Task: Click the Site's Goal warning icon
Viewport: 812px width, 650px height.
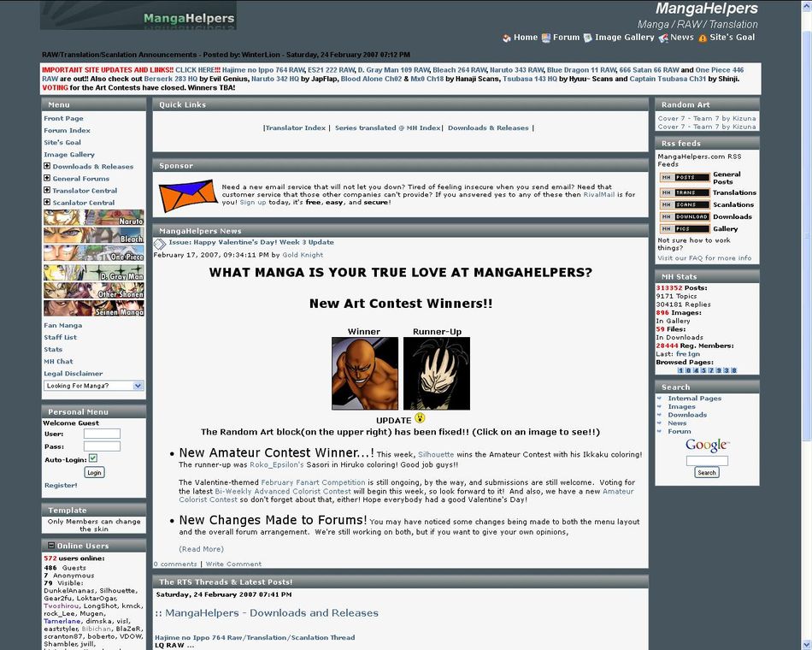Action: (x=703, y=38)
